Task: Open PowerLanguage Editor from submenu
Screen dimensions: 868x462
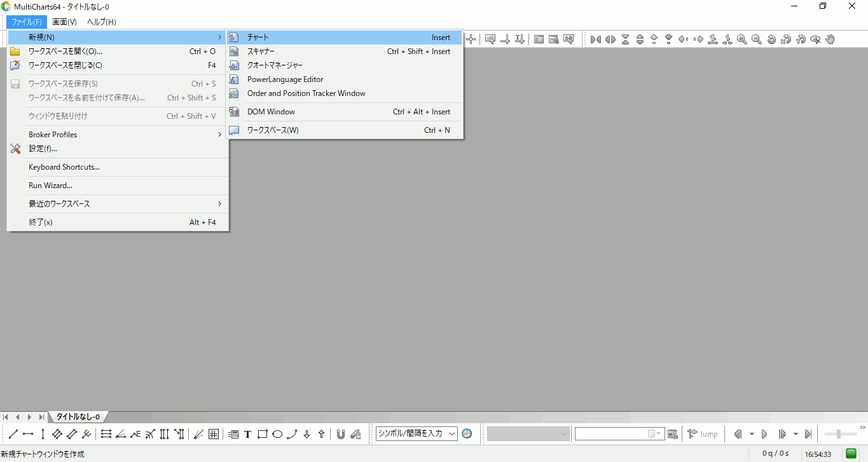Action: pos(285,79)
